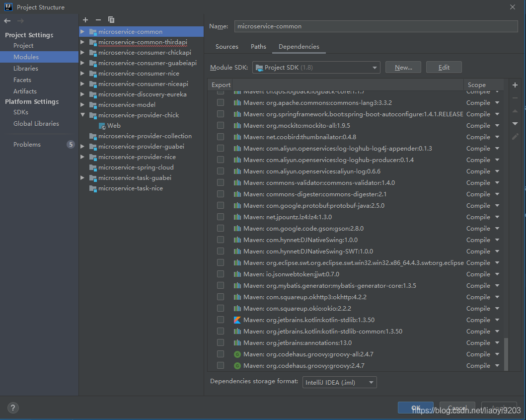Click library icon for mockito-all:1.9.5

(237, 126)
